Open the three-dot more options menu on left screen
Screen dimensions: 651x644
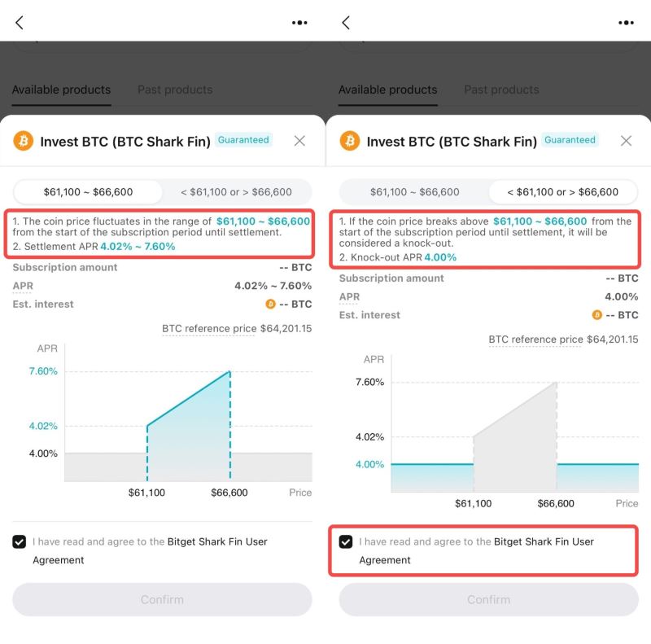pyautogui.click(x=299, y=23)
